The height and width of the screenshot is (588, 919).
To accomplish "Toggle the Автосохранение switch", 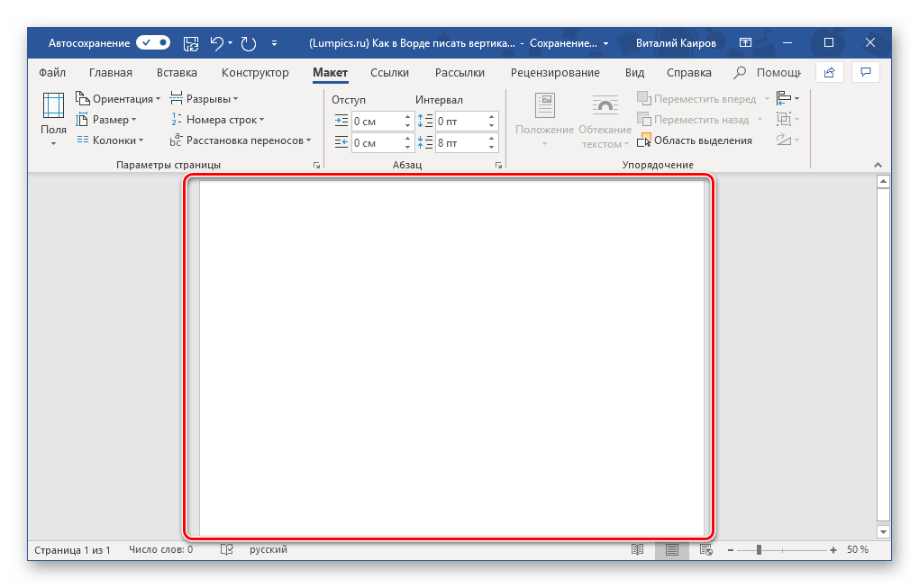I will click(x=153, y=42).
